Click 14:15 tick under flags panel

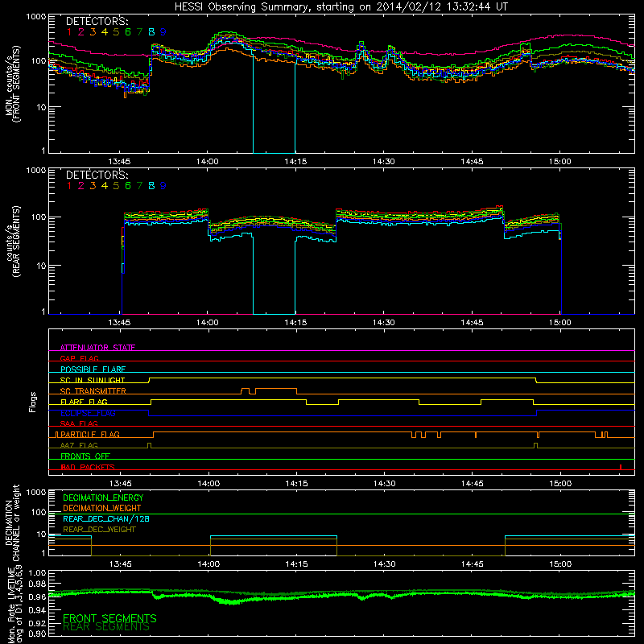(x=296, y=484)
